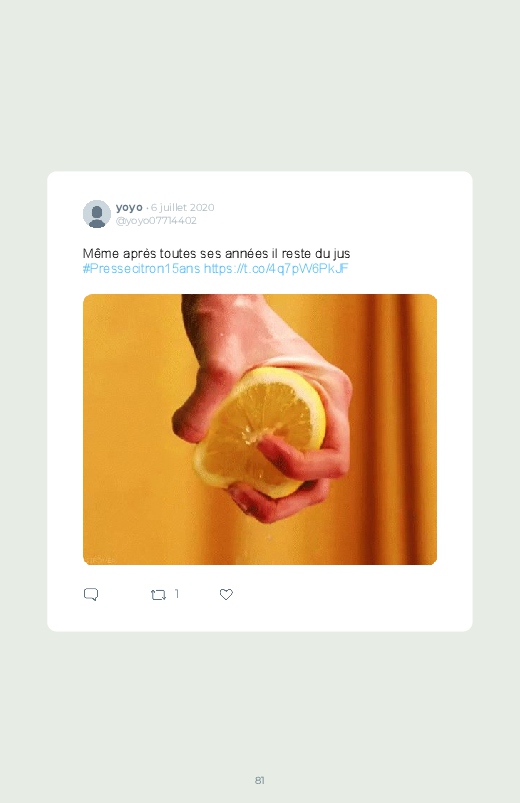Like the tweet with the heart icon
The width and height of the screenshot is (520, 803).
[226, 594]
